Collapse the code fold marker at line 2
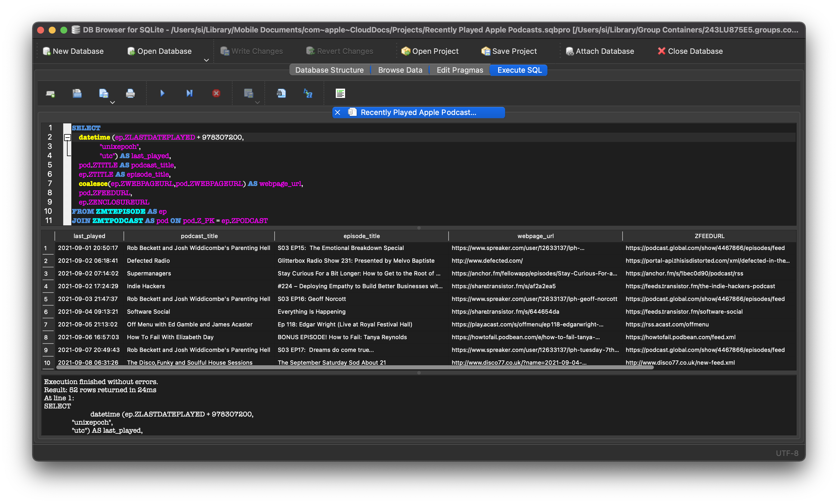The image size is (838, 504). tap(67, 137)
